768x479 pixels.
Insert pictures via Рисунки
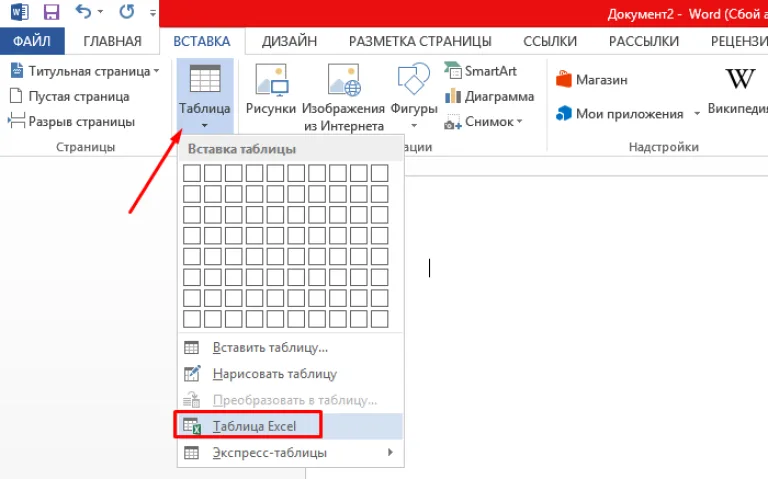pos(271,89)
